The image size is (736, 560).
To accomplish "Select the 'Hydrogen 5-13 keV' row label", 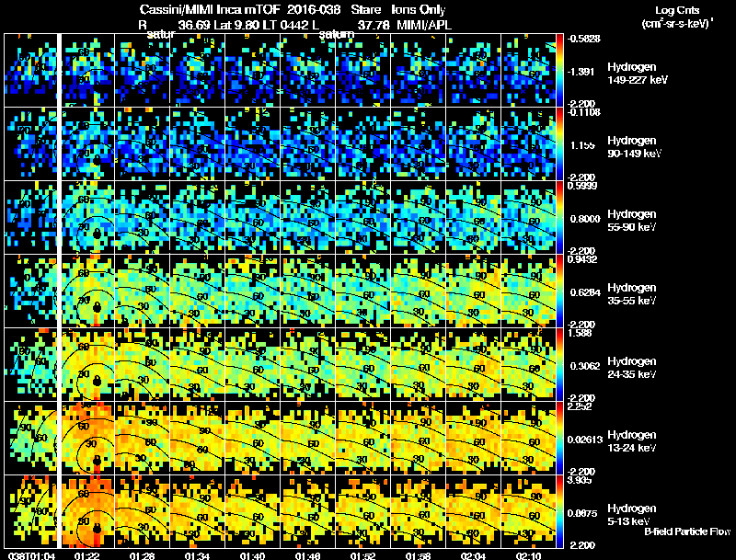I will tap(632, 515).
